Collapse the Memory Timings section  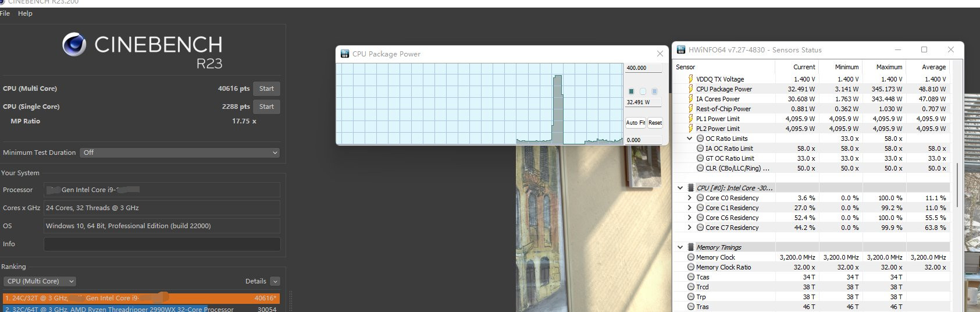[x=680, y=247]
